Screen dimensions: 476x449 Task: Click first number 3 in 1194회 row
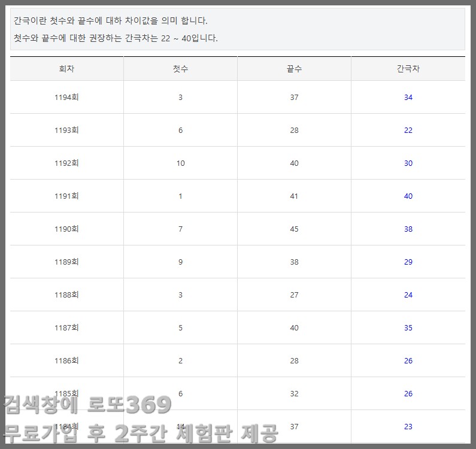180,98
